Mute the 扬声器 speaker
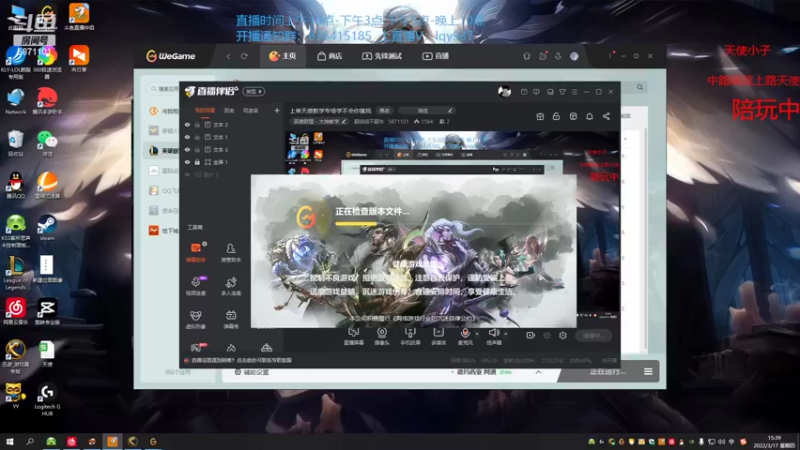 point(493,336)
